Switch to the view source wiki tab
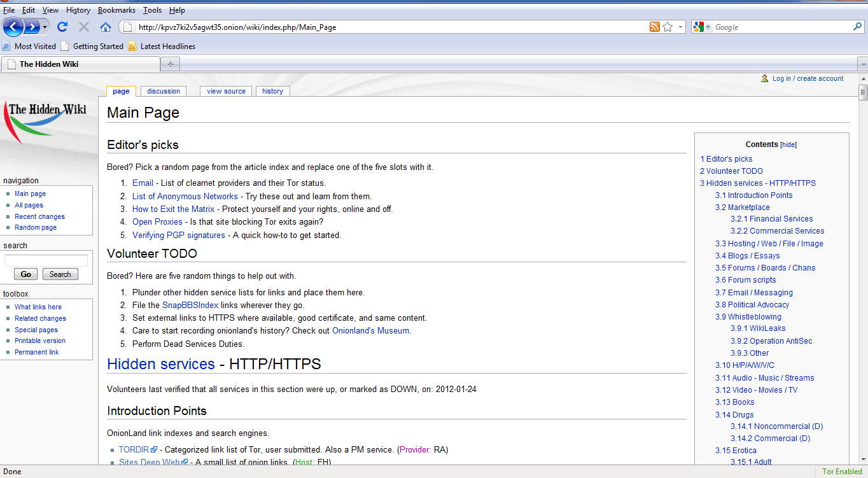Image resolution: width=868 pixels, height=478 pixels. click(226, 91)
